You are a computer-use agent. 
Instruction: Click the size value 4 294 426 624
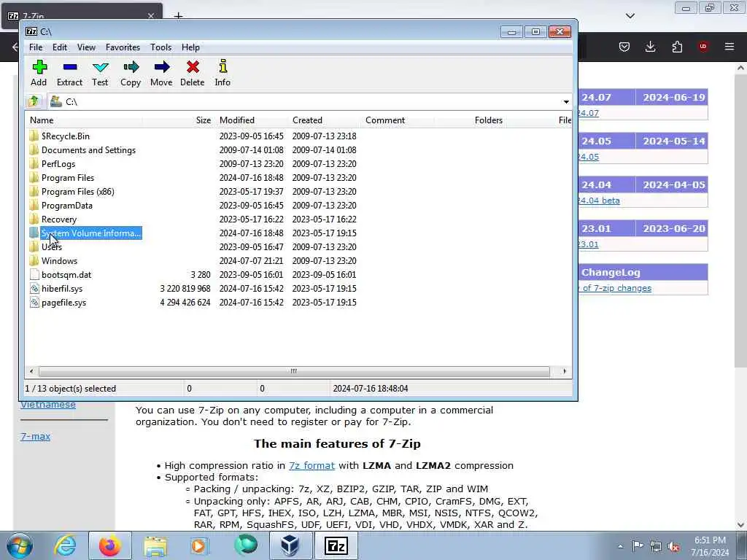click(185, 303)
